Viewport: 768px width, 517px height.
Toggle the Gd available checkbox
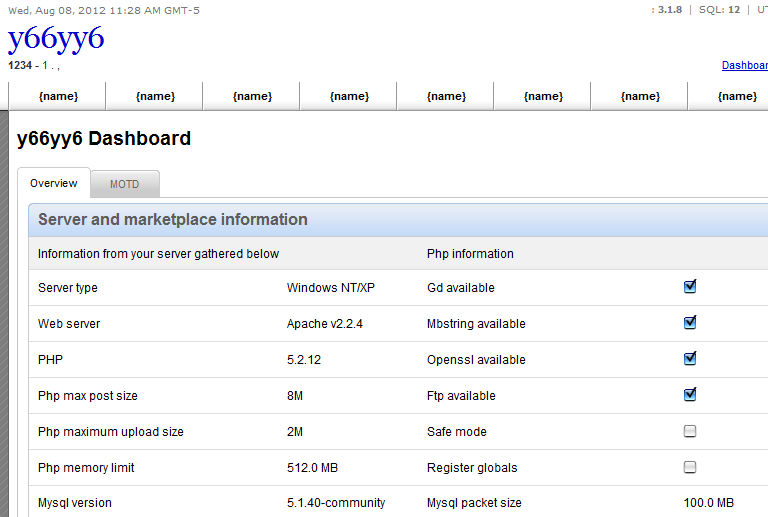690,287
